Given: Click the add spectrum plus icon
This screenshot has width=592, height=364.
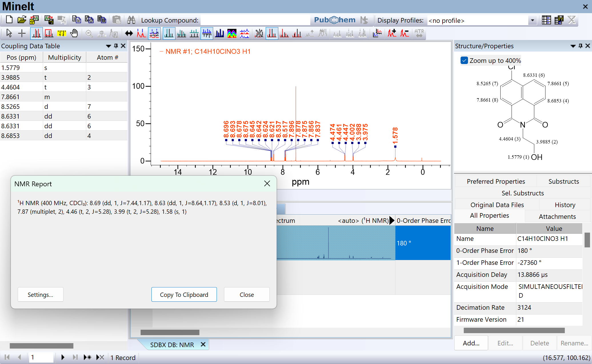Looking at the screenshot, I should [392, 33].
